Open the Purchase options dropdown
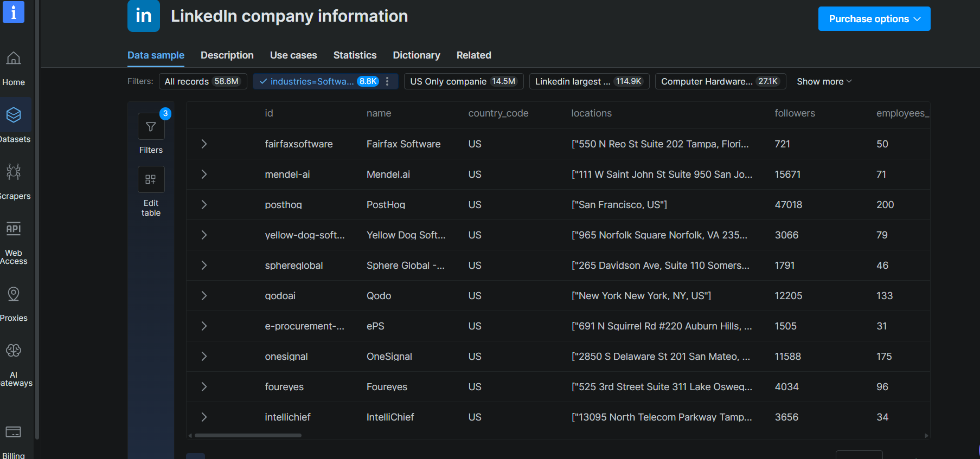 tap(874, 19)
